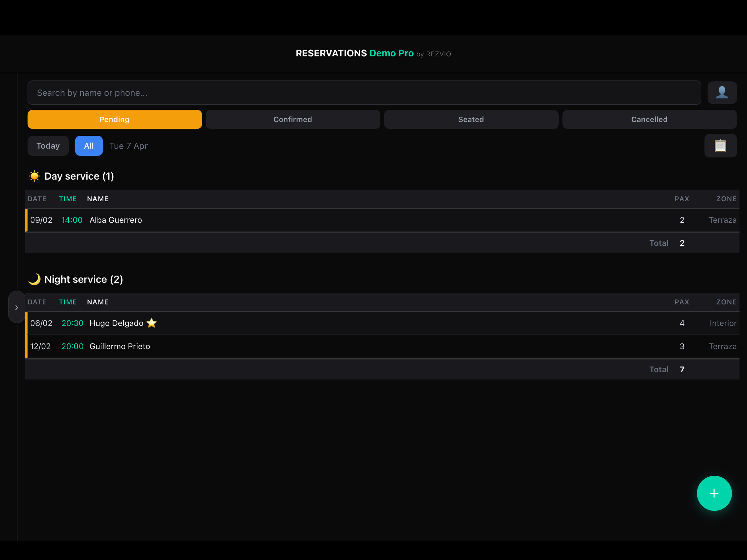The height and width of the screenshot is (560, 747).
Task: Click Terraza zone in Alba Guerrero row
Action: coord(723,220)
